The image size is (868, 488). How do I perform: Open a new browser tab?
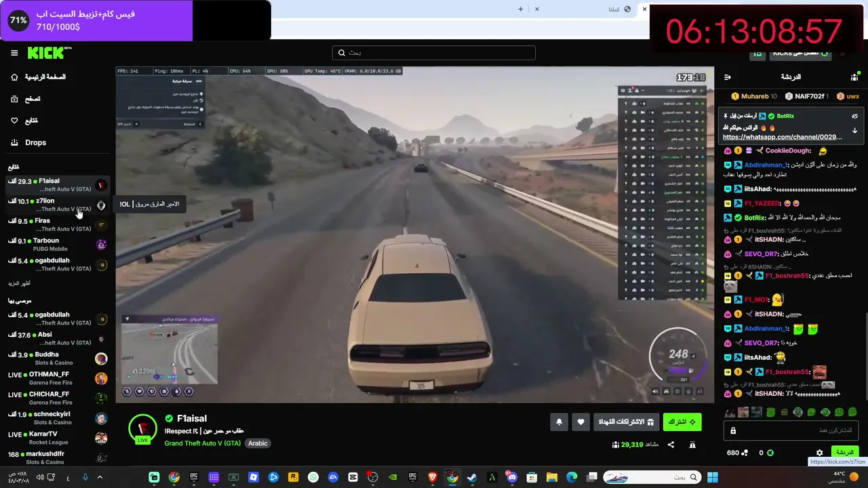[x=521, y=9]
